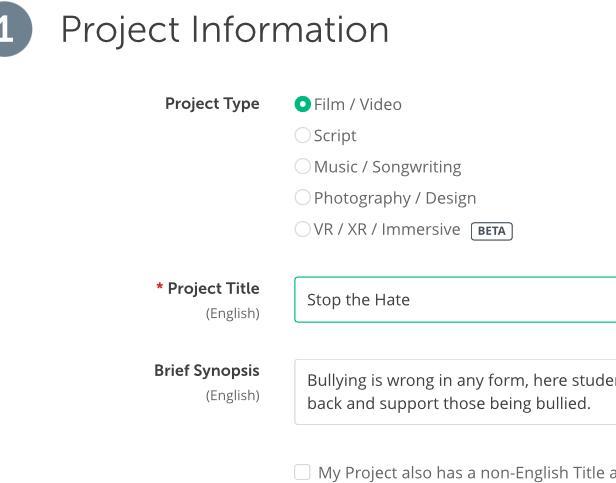Select the VR / XR / Immersive radio
This screenshot has height=483, width=616.
pyautogui.click(x=303, y=229)
